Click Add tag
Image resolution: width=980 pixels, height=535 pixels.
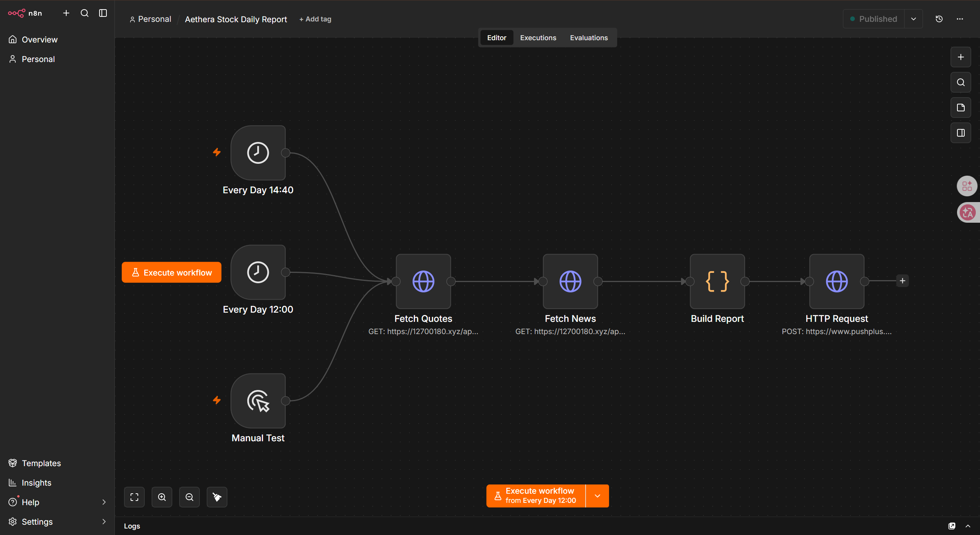315,19
